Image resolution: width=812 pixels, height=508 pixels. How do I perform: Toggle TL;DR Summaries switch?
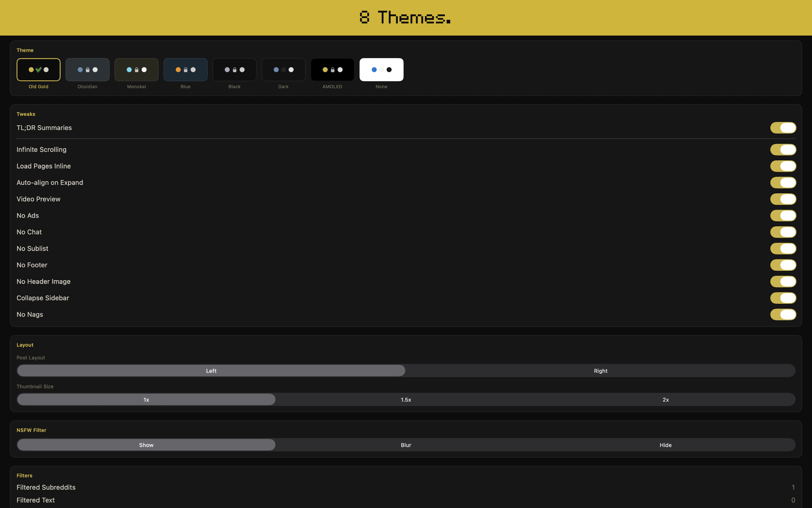[783, 128]
